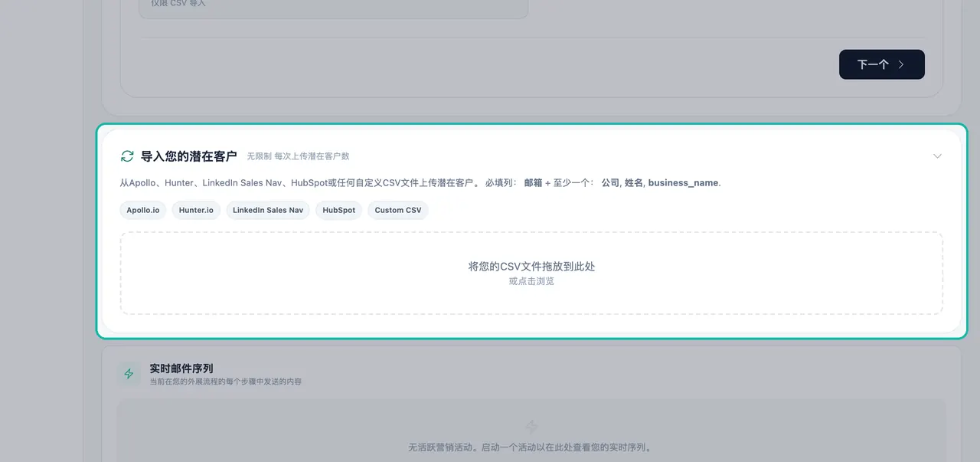Click the faded lightning icon above 无活跃营销活动
This screenshot has width=980, height=462.
pos(531,427)
